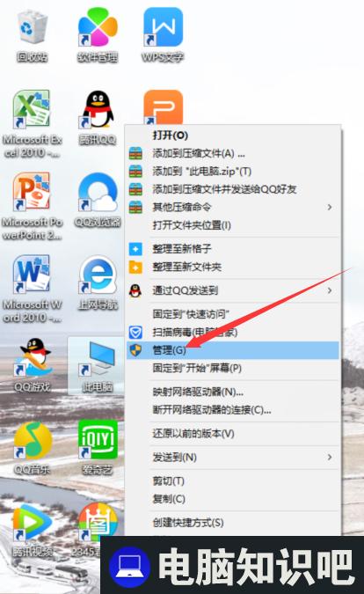The width and height of the screenshot is (364, 594).
Task: Select the QQ音乐 desktop icon
Action: (33, 448)
